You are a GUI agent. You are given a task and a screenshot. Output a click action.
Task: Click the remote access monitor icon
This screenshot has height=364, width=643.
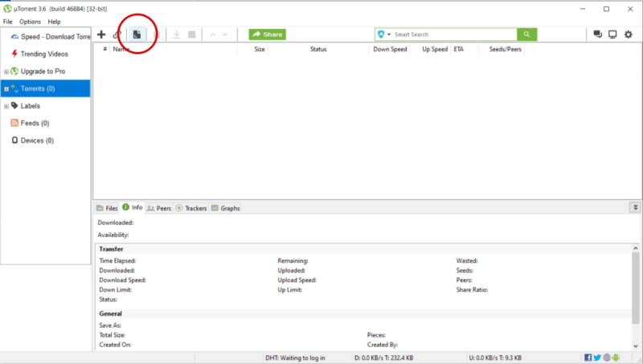pos(612,35)
